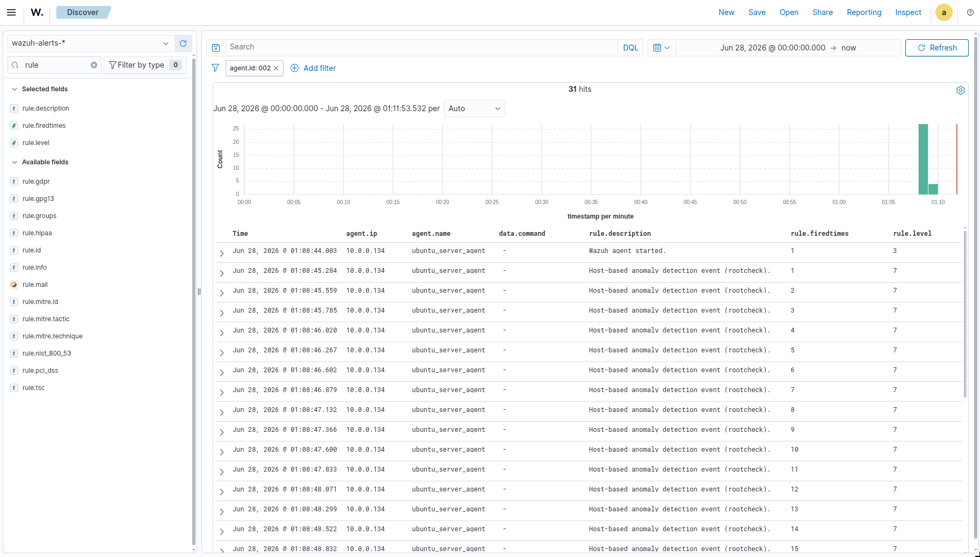Open the saved queries icon
The height and width of the screenshot is (557, 980).
coord(216,48)
